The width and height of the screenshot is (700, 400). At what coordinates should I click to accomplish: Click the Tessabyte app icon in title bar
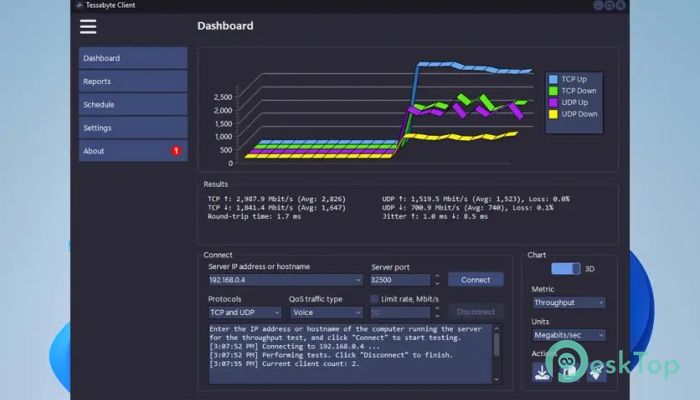click(79, 5)
